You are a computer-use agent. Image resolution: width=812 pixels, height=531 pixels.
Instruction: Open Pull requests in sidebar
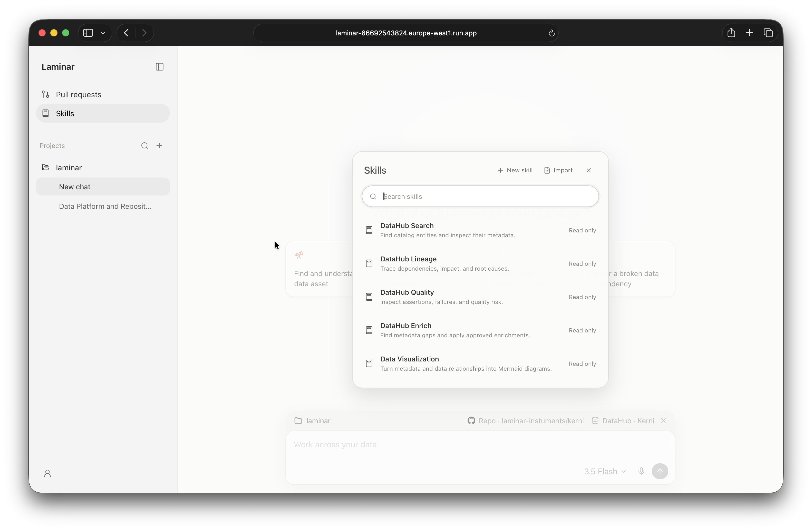103,94
